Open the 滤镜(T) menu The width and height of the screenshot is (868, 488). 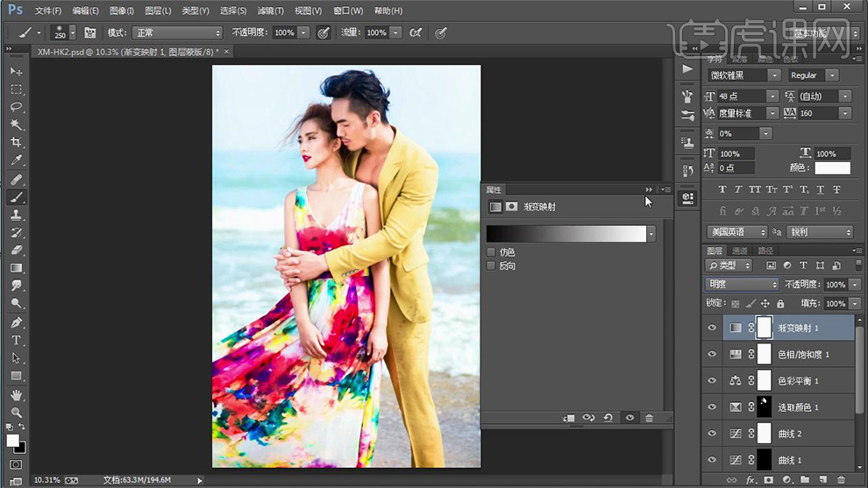pos(270,11)
